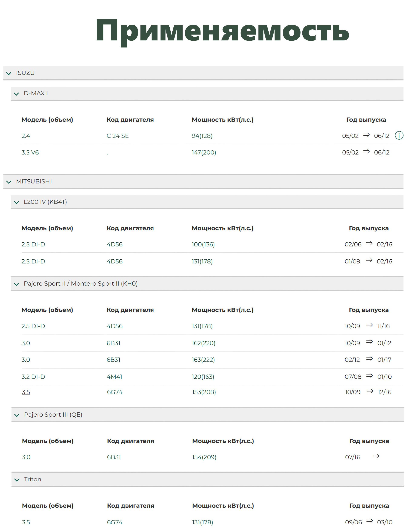
Task: Click engine code 6G74 for 153(208)
Action: point(114,392)
